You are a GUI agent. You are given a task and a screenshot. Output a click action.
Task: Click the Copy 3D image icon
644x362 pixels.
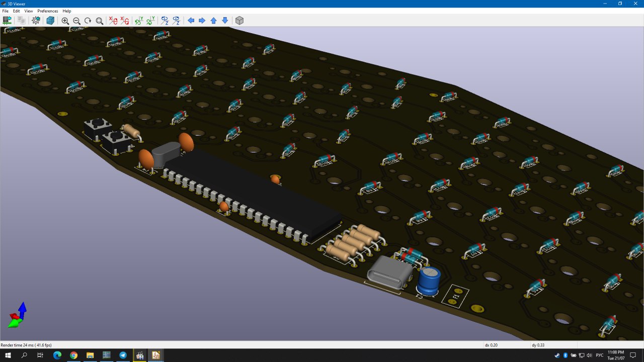[x=21, y=21]
